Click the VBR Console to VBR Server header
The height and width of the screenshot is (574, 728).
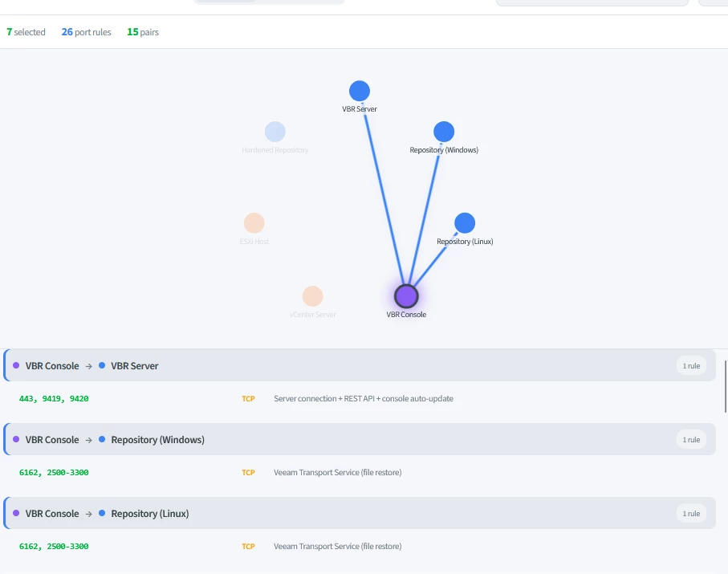[x=360, y=366]
